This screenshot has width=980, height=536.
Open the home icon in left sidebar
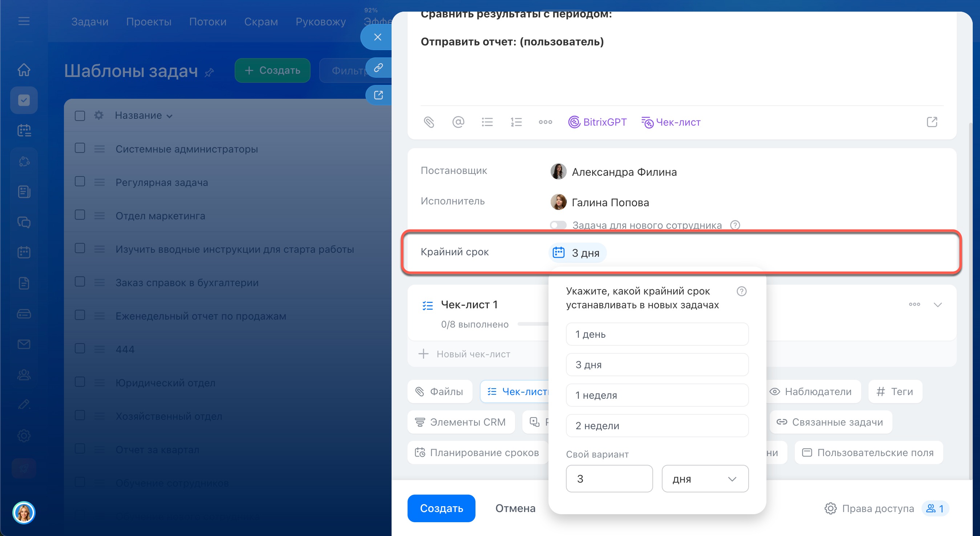(24, 70)
